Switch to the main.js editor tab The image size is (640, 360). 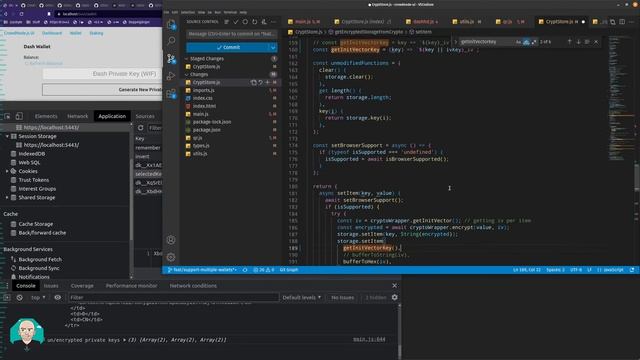coord(304,22)
